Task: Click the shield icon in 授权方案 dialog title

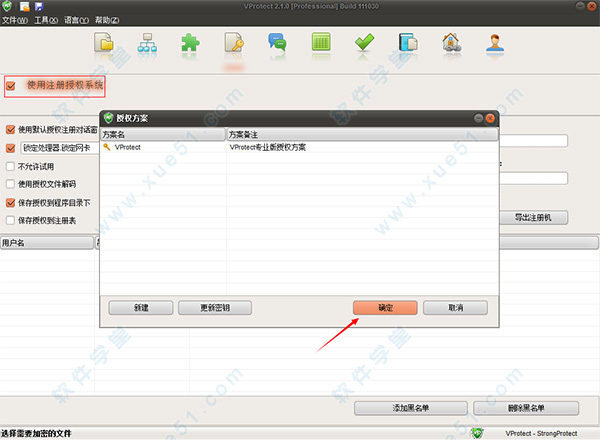Action: [109, 118]
